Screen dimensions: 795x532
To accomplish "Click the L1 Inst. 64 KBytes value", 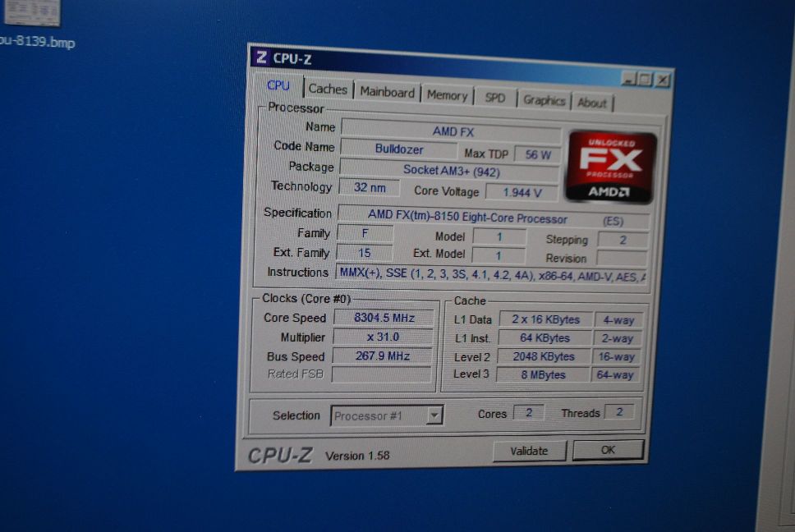I will pyautogui.click(x=545, y=338).
